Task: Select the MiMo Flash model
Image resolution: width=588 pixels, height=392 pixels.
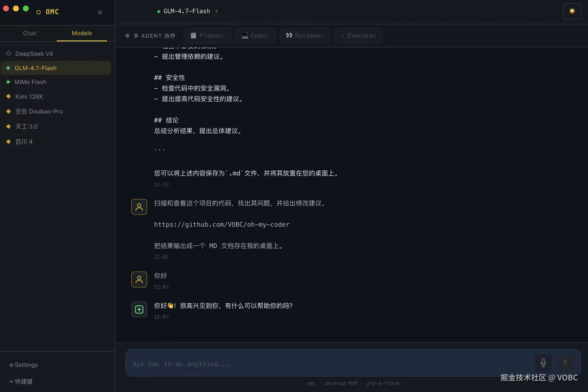Action: pyautogui.click(x=56, y=82)
